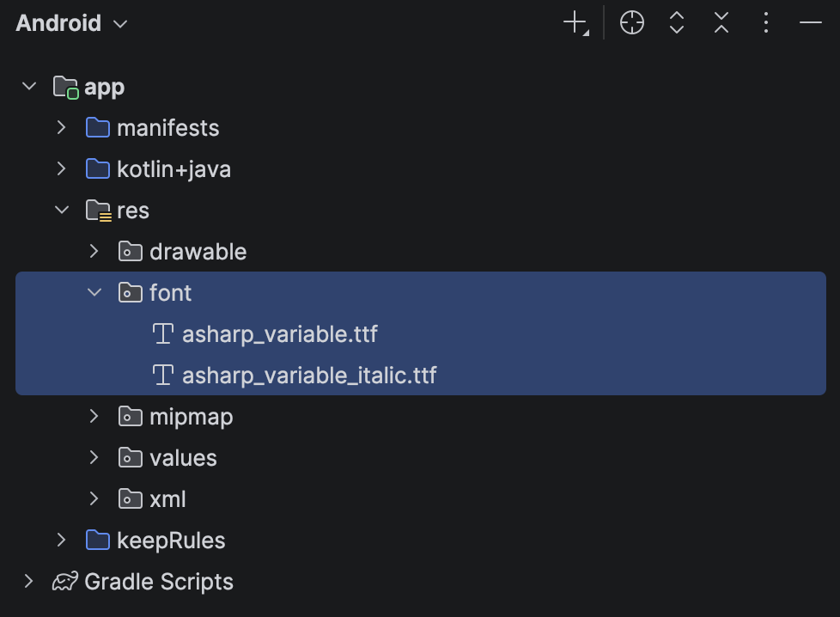Select the res tree row
Screen dimensions: 840x617
point(421,211)
